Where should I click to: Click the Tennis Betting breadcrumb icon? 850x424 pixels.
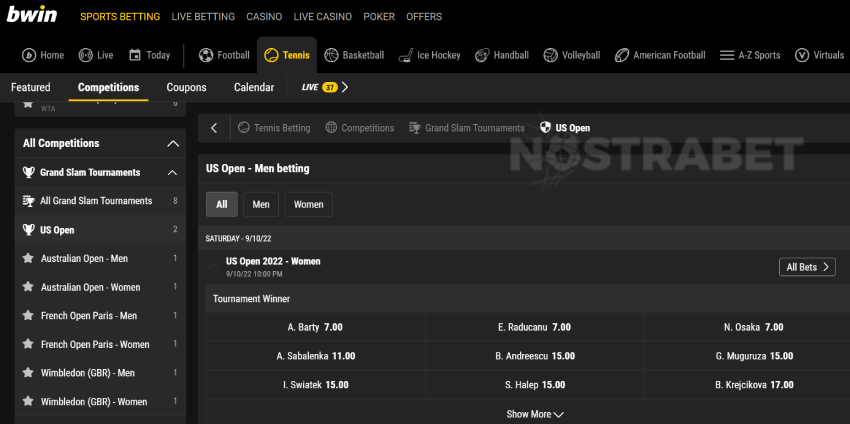pyautogui.click(x=244, y=128)
